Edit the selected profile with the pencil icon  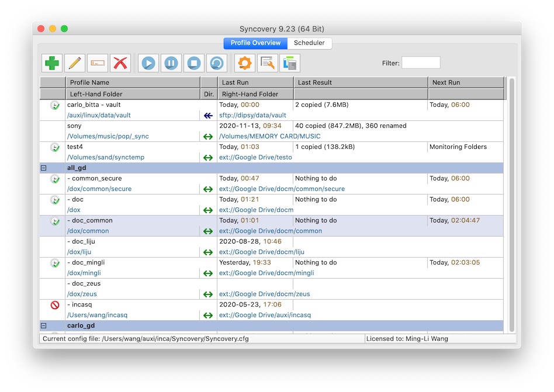pos(75,63)
